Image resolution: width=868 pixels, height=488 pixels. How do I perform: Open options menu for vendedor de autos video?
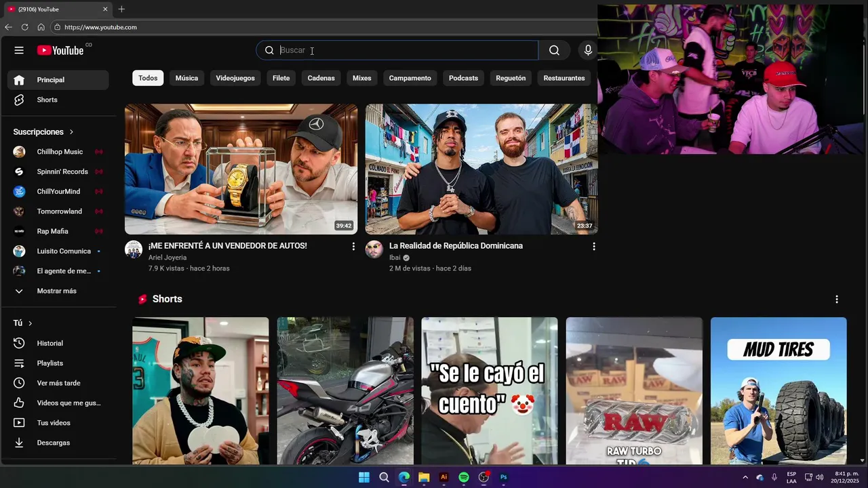pos(353,247)
